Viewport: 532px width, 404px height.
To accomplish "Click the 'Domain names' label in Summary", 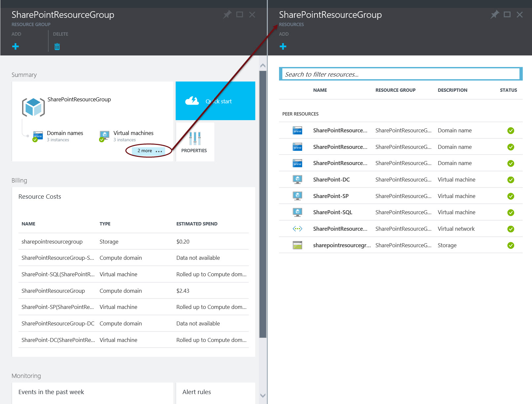I will (x=65, y=133).
